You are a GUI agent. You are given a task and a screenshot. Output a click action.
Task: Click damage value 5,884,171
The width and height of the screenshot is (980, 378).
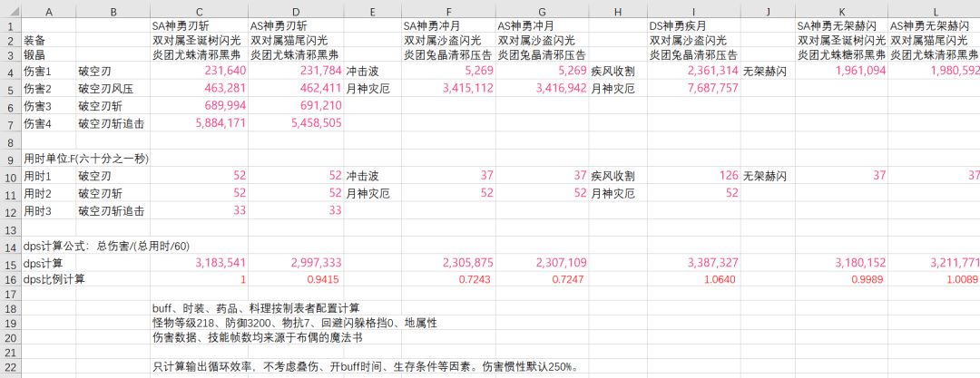click(220, 123)
